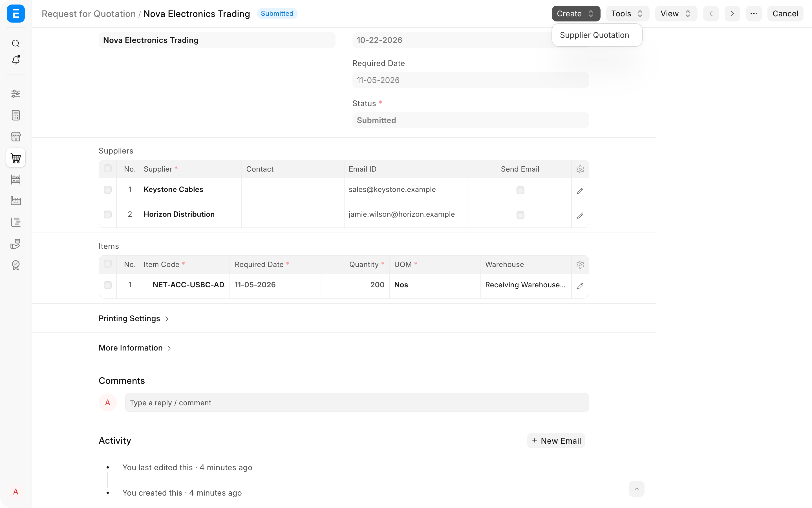The width and height of the screenshot is (812, 508).
Task: Click item code NET-ACC-USBC-AD cell
Action: coord(184,285)
